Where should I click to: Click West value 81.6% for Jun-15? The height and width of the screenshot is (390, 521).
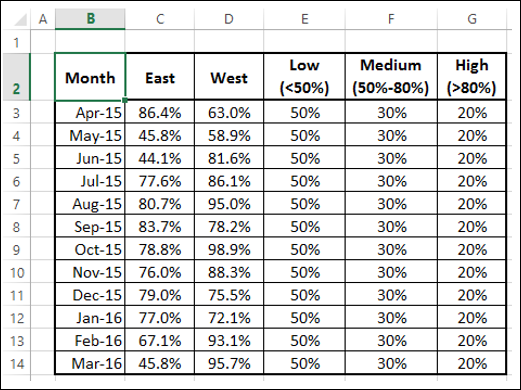229,158
